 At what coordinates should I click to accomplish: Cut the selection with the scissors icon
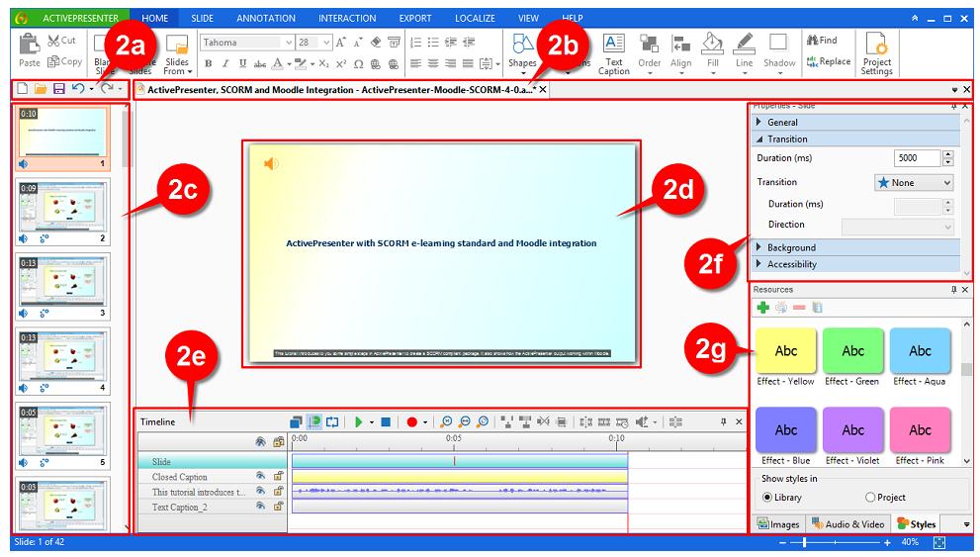[x=53, y=41]
